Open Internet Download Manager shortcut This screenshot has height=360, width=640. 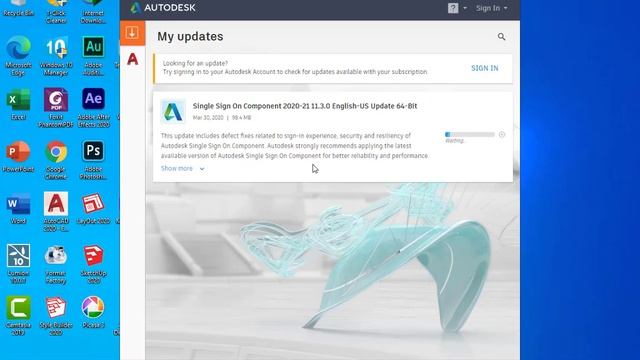coord(93,11)
